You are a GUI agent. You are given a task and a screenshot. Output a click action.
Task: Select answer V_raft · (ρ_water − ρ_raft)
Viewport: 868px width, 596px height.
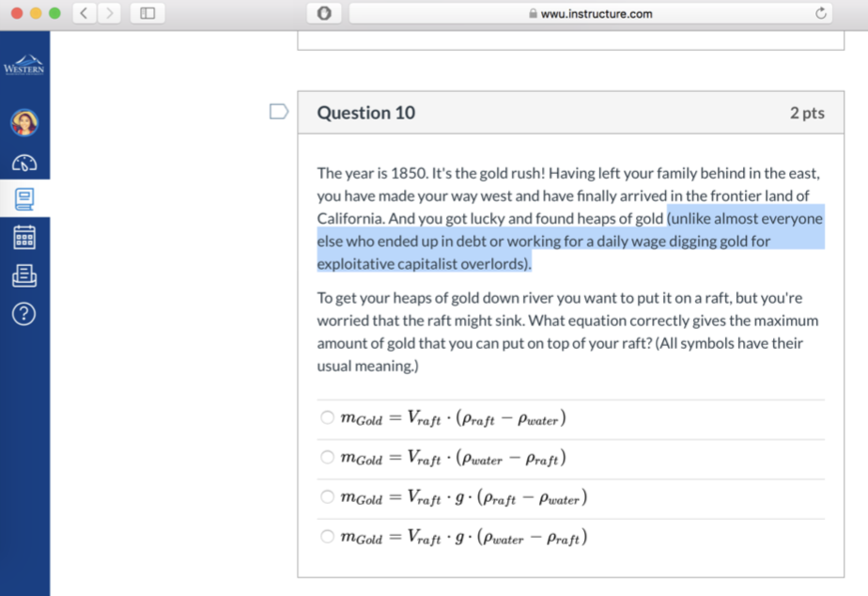pyautogui.click(x=327, y=458)
